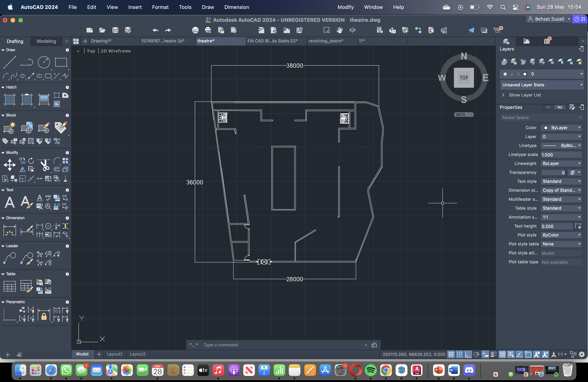This screenshot has width=588, height=382.
Task: Select the Multiline Text tool
Action: [x=10, y=202]
